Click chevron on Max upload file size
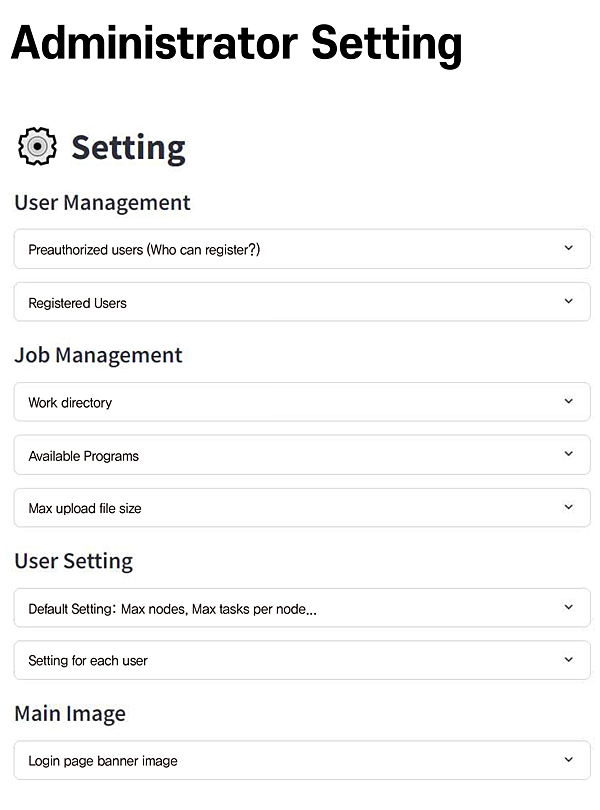Image resolution: width=600 pixels, height=810 pixels. (568, 507)
